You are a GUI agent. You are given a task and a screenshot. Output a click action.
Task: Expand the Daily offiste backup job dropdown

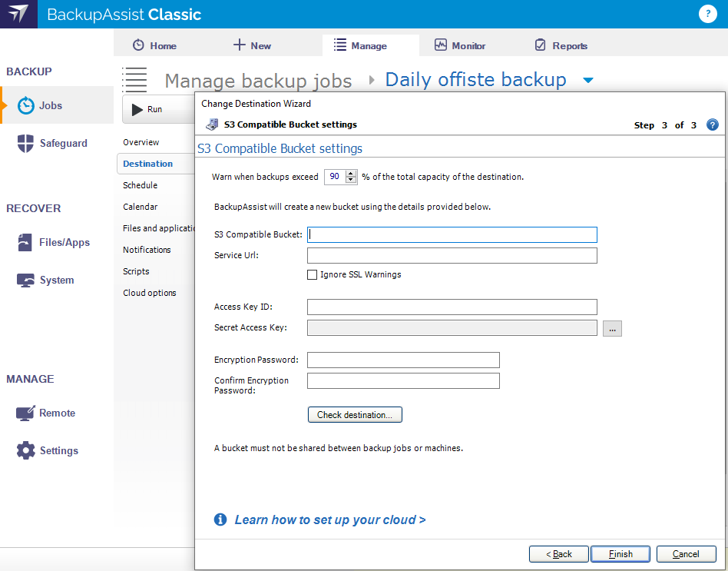point(587,79)
